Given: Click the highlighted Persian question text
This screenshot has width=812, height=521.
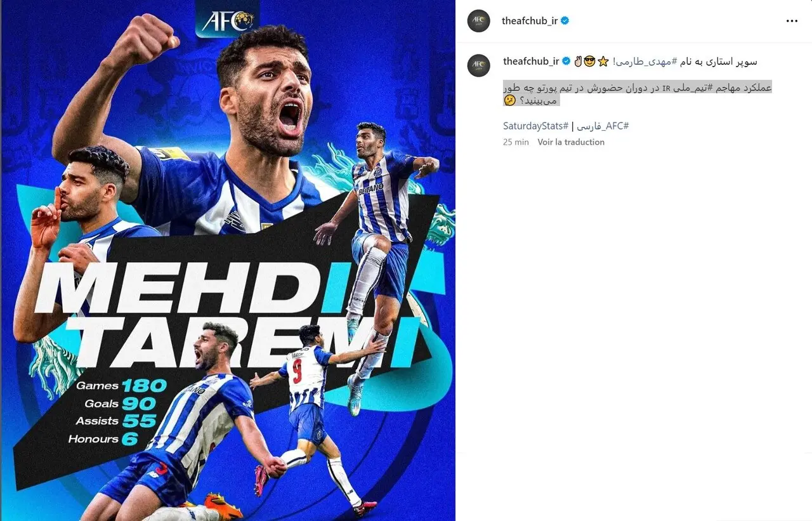Looking at the screenshot, I should pyautogui.click(x=638, y=93).
